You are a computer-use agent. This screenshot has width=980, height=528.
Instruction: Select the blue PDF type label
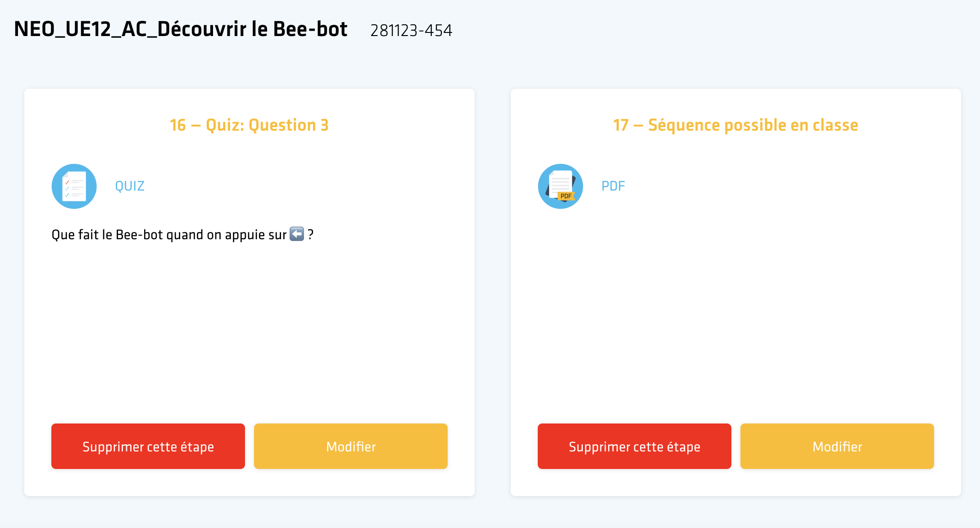[x=613, y=186]
